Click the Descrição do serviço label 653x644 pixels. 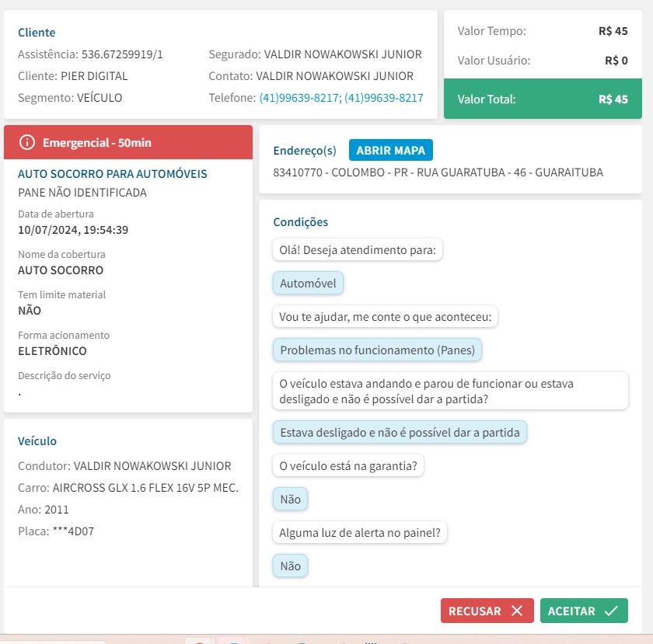(x=64, y=375)
